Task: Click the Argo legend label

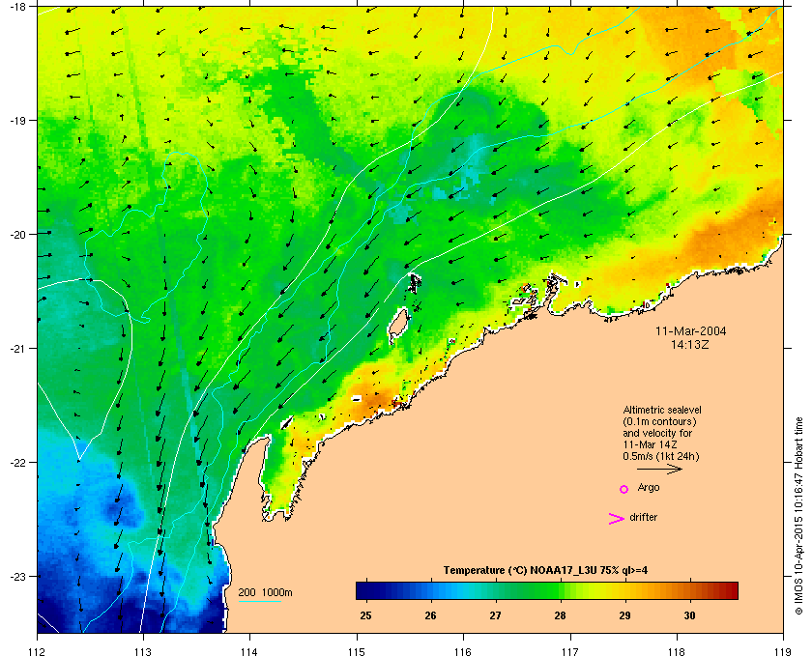Action: (649, 488)
